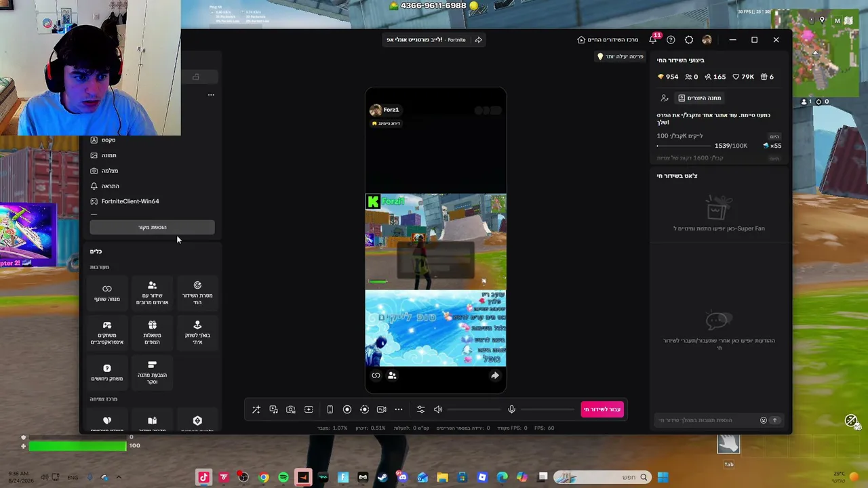Click the new followers count 165
Image resolution: width=868 pixels, height=488 pixels.
point(715,77)
